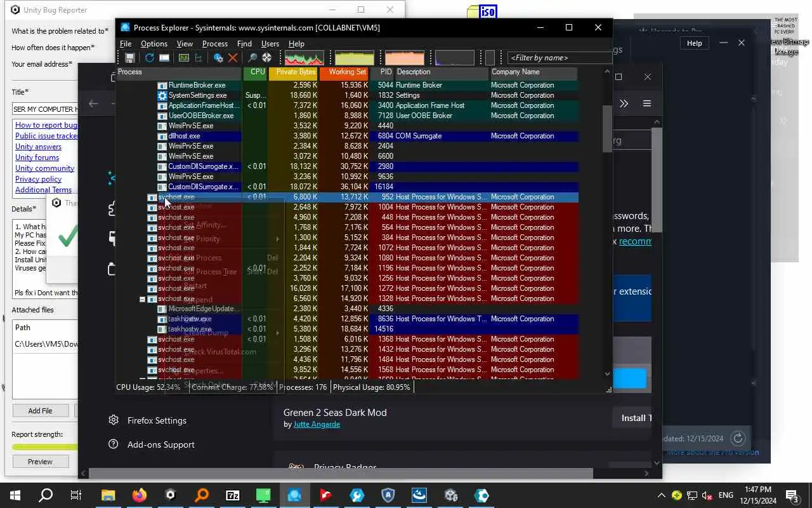Open the Additional Terms link
The height and width of the screenshot is (508, 812).
pos(43,190)
